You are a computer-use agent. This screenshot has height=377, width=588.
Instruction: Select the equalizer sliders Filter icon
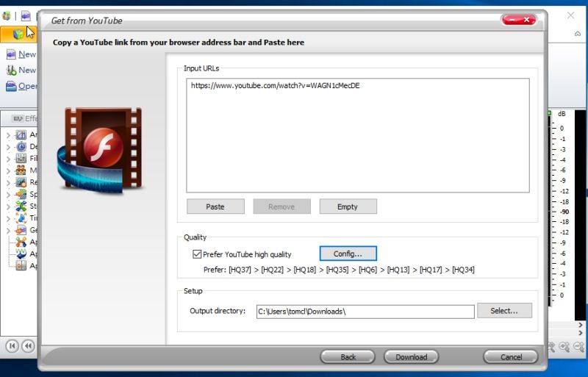(21, 158)
